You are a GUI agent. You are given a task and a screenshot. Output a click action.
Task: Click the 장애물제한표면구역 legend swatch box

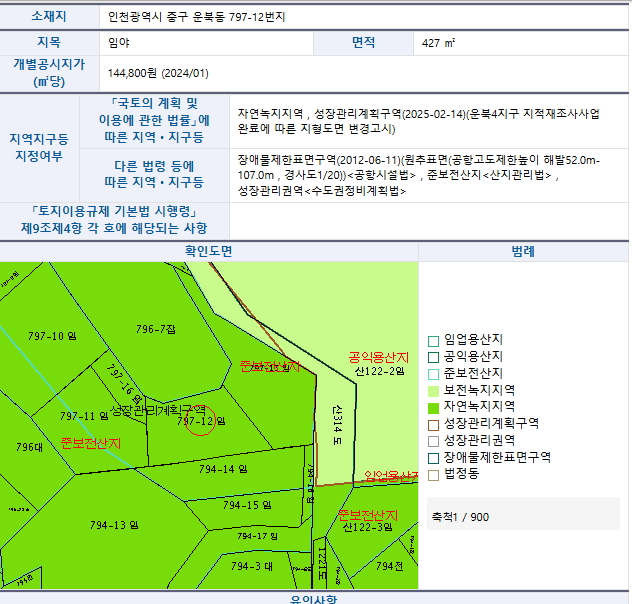click(433, 458)
